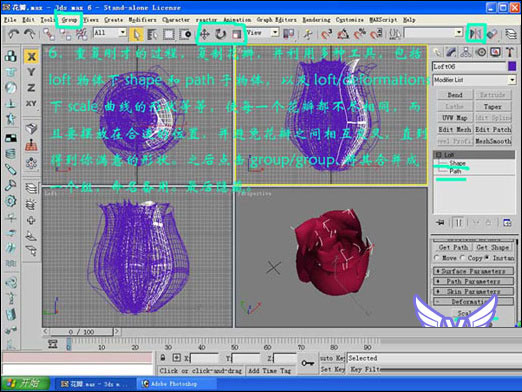Screen dimensions: 522x392
Task: Open the Group menu
Action: coord(69,20)
